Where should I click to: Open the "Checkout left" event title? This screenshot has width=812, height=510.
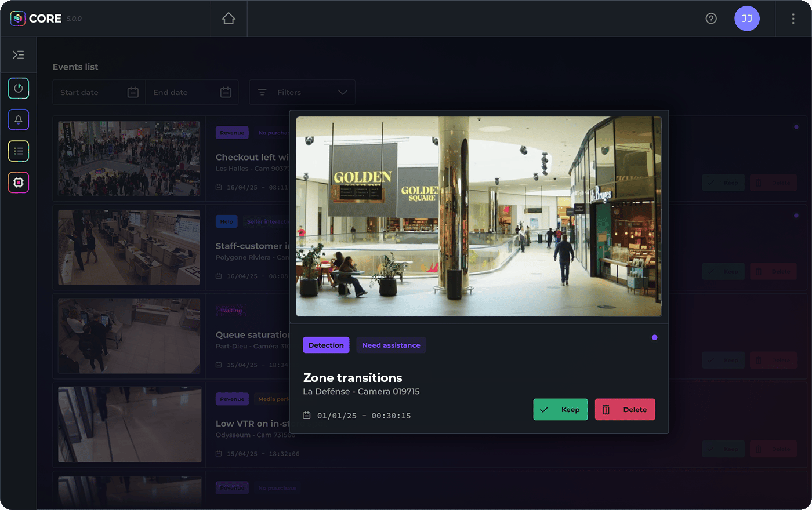252,157
